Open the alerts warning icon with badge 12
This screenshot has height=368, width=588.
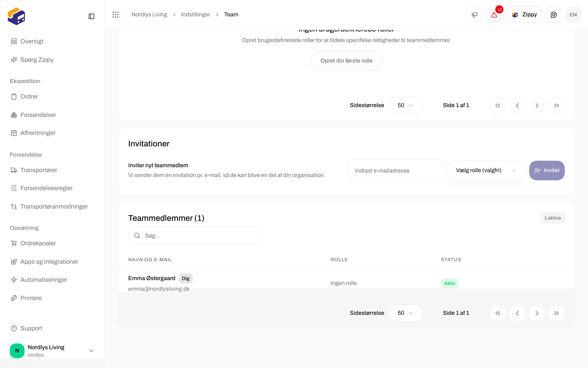(494, 15)
